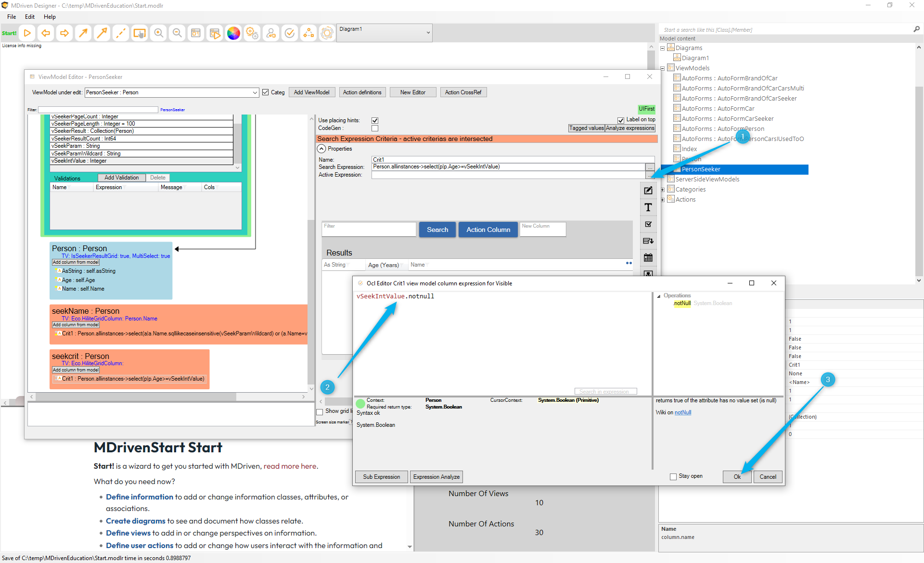
Task: Click the zoom out magnifier icon
Action: (x=177, y=33)
